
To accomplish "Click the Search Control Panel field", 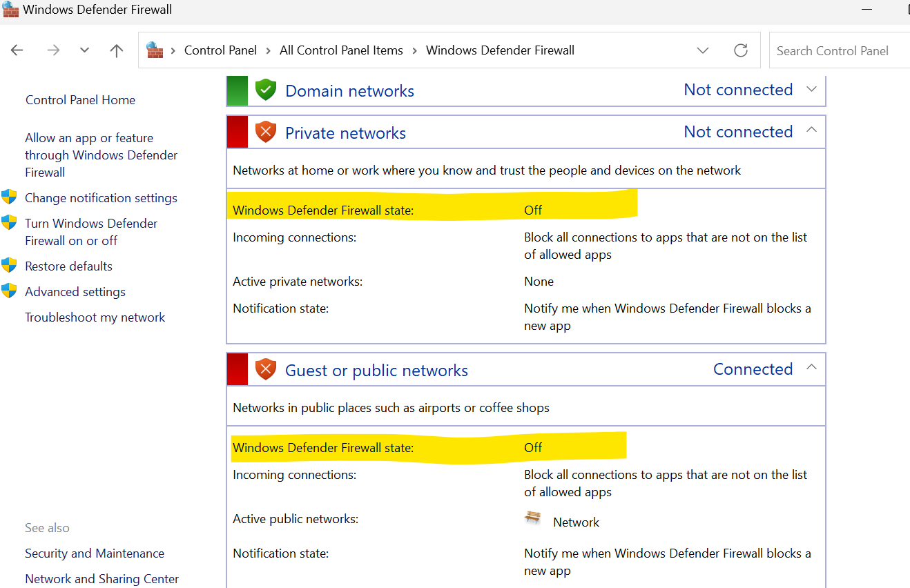I will (x=840, y=50).
